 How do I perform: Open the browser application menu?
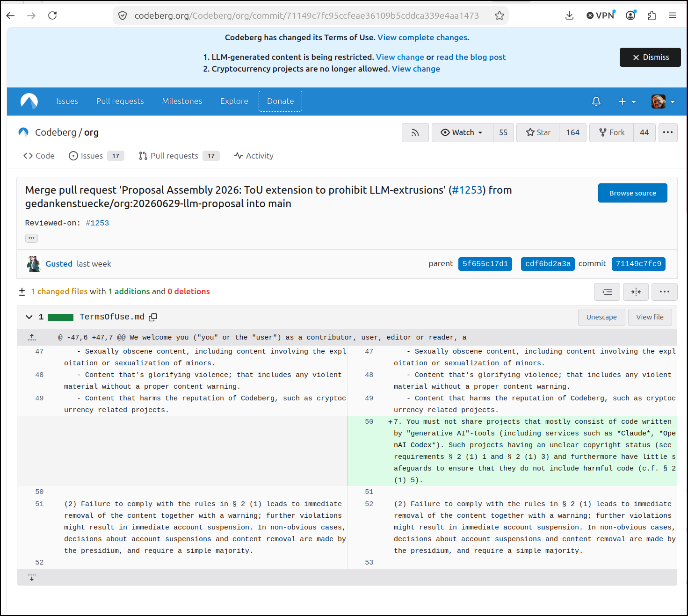tap(673, 15)
